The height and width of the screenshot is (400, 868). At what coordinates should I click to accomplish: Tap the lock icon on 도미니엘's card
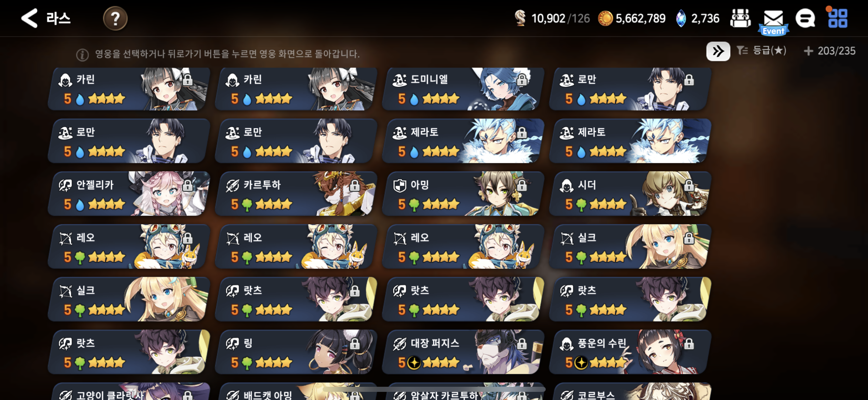pos(522,80)
